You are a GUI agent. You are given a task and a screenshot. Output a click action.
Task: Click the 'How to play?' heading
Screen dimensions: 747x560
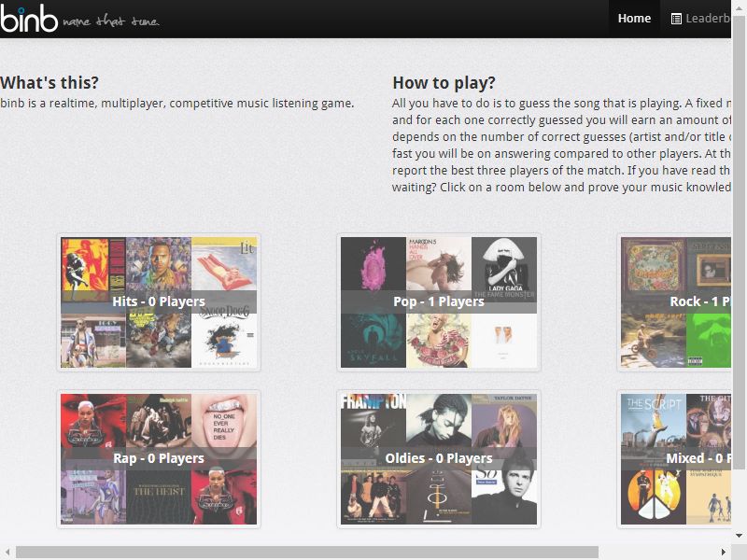tap(444, 83)
